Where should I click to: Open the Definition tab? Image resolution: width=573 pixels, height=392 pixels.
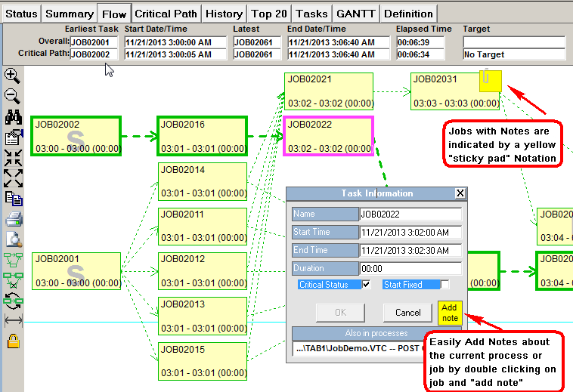pos(408,14)
